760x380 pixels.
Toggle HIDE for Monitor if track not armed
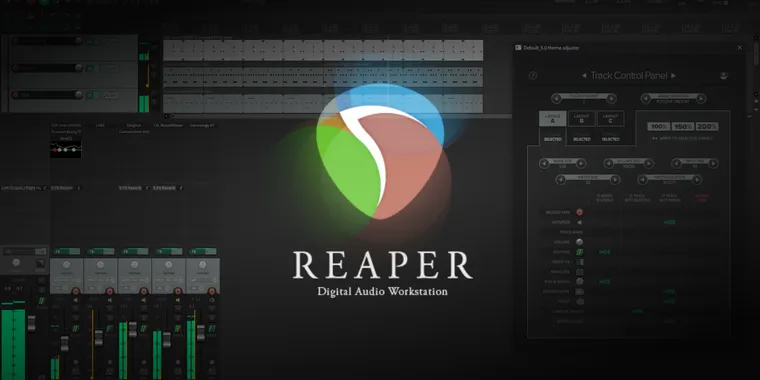669,222
